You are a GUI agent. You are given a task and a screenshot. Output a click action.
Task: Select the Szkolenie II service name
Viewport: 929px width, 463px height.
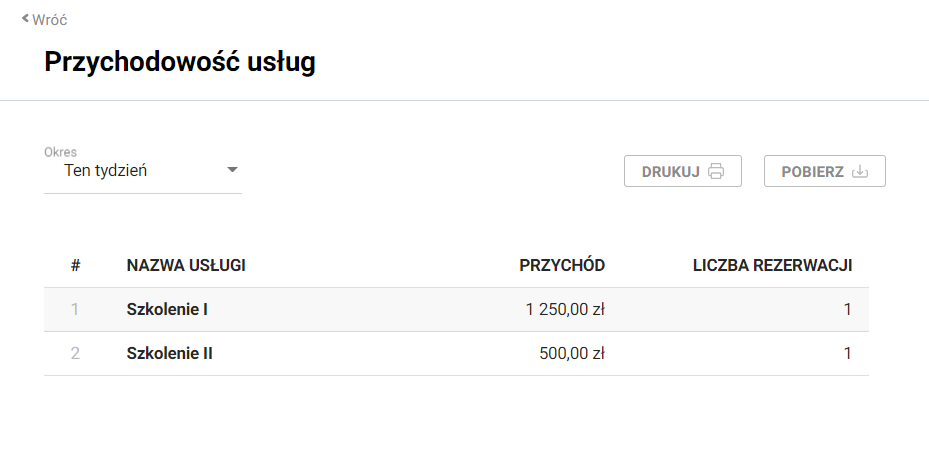click(169, 353)
